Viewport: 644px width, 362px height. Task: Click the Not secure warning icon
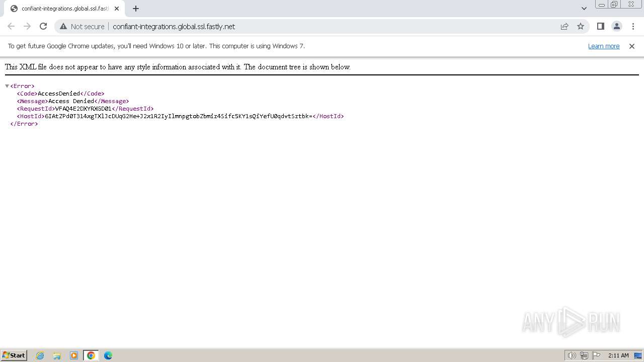pos(63,26)
